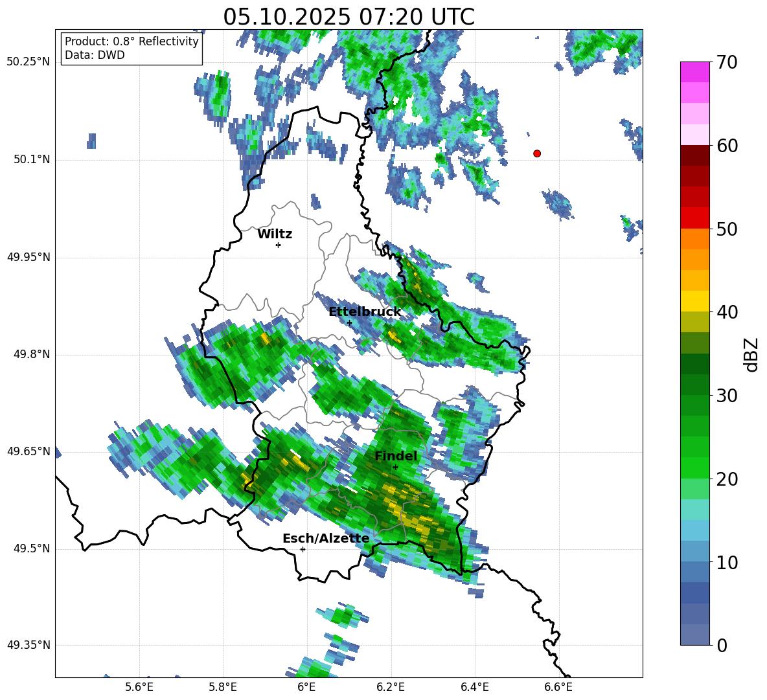The height and width of the screenshot is (700, 767).
Task: Click the Esch/Alzette city label
Action: coord(326,538)
